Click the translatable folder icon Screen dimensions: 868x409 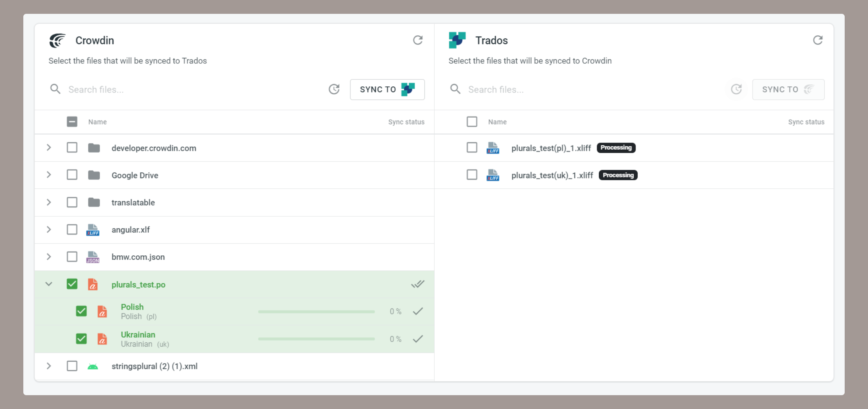click(94, 202)
